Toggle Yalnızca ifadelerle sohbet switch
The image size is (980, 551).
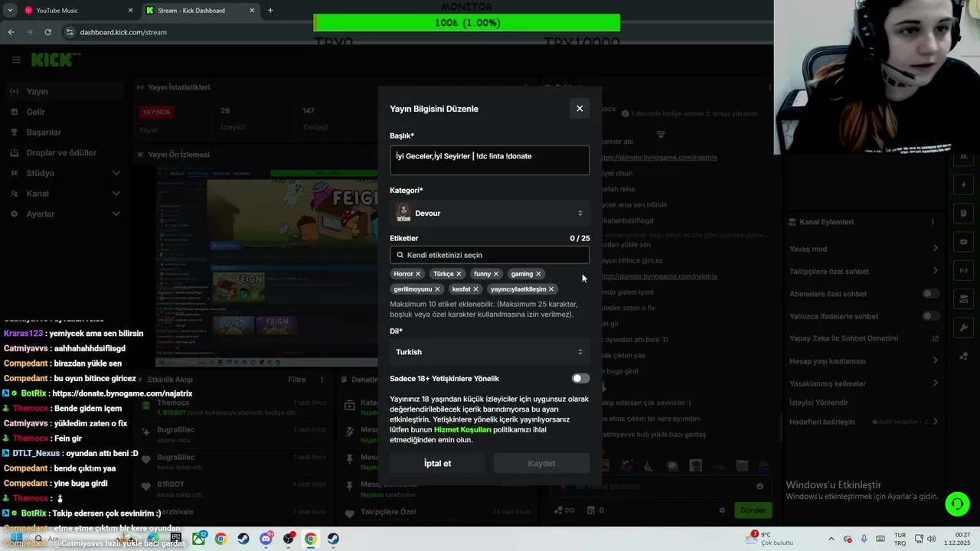(930, 316)
